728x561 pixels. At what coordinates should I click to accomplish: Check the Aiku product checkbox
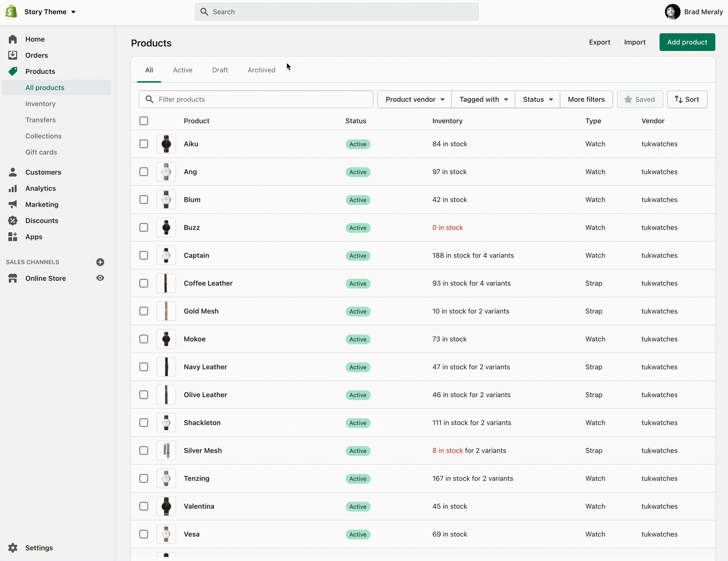pyautogui.click(x=144, y=144)
